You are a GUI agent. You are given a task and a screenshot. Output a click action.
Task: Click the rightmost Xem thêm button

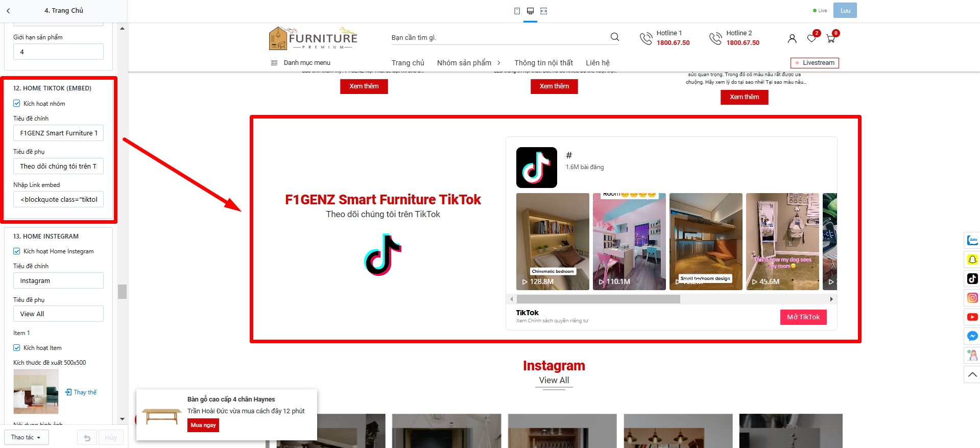click(745, 97)
